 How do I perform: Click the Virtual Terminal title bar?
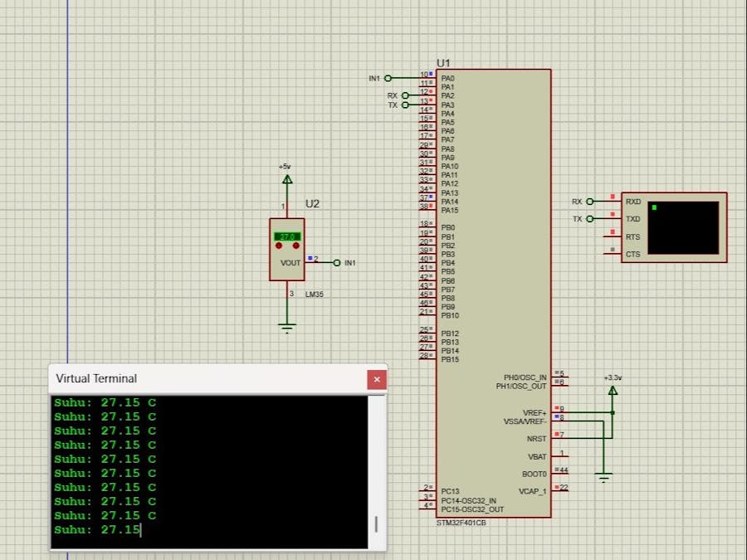tap(207, 379)
